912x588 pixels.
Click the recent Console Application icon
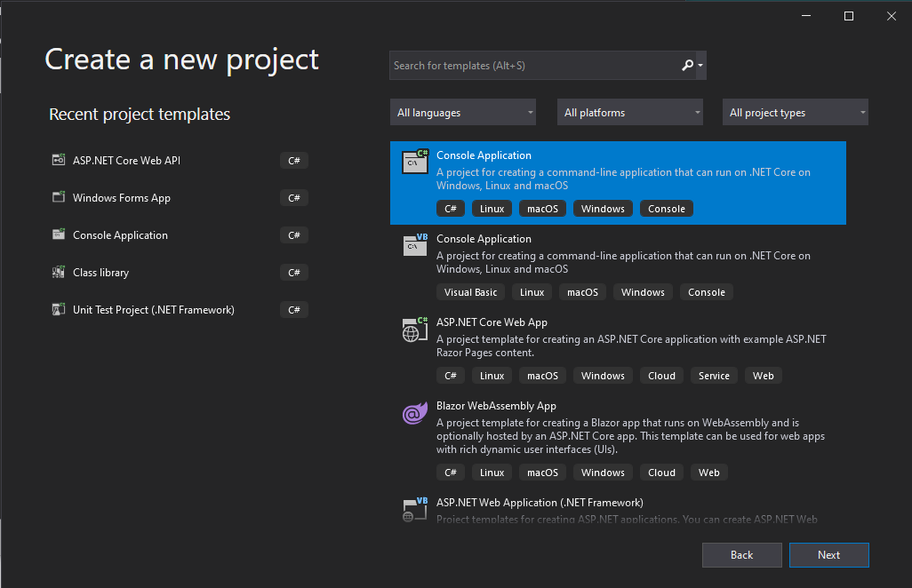click(x=59, y=234)
